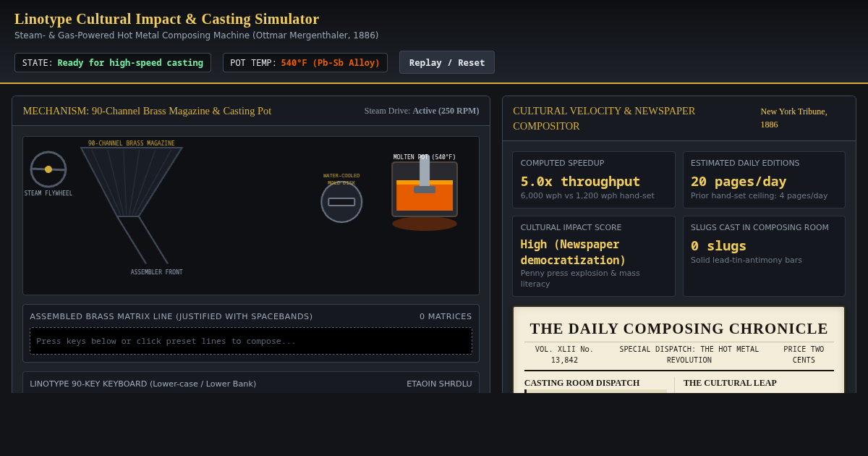Click 'PRICE TWO CENTS' text
Screen dimensions: 868x456
click(x=804, y=355)
